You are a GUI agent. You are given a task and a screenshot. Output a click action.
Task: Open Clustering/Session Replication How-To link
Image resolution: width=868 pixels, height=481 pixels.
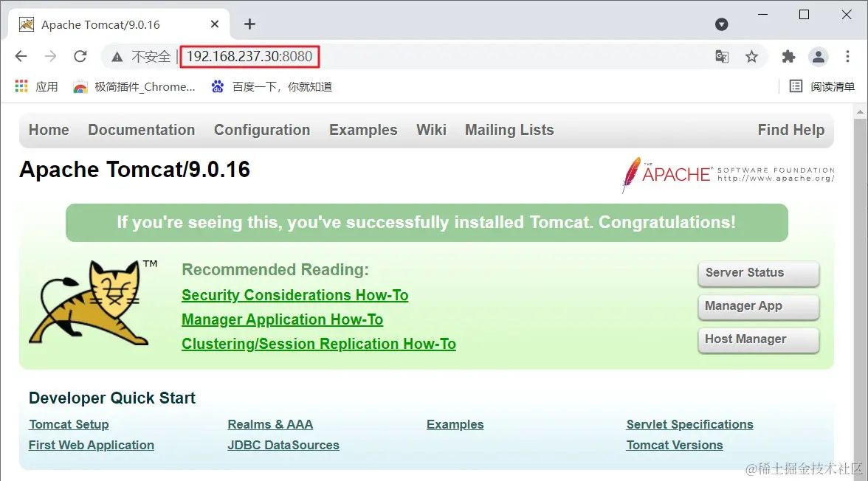pos(319,344)
